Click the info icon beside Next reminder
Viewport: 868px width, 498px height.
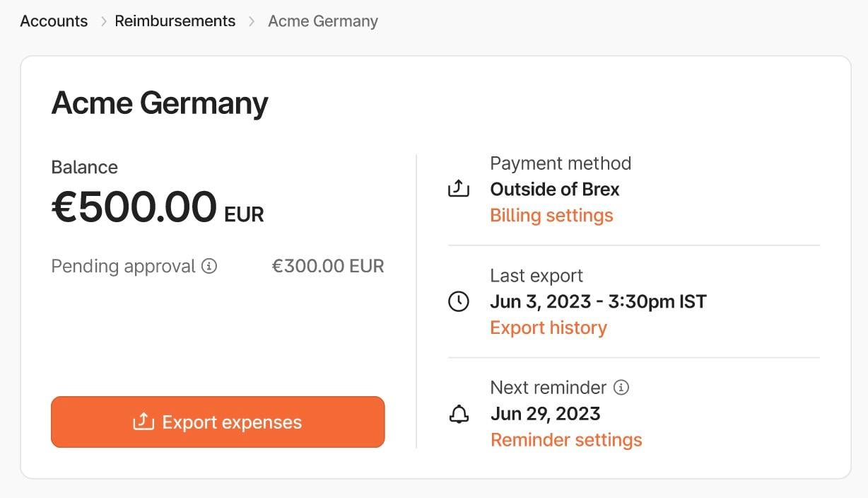621,387
